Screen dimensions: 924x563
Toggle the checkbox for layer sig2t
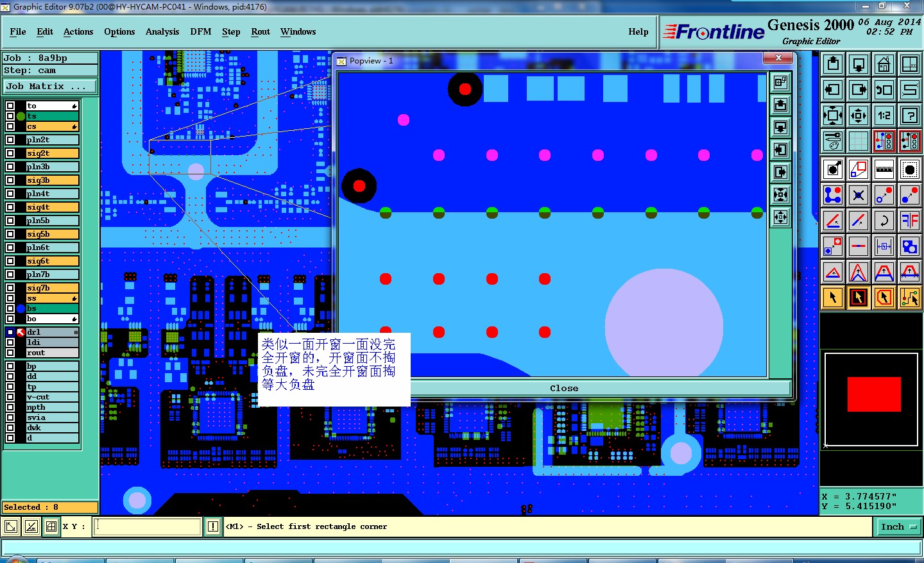(10, 153)
